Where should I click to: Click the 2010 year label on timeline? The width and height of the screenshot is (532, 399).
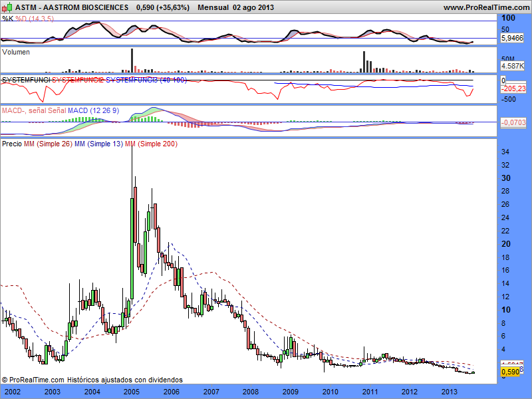[330, 392]
